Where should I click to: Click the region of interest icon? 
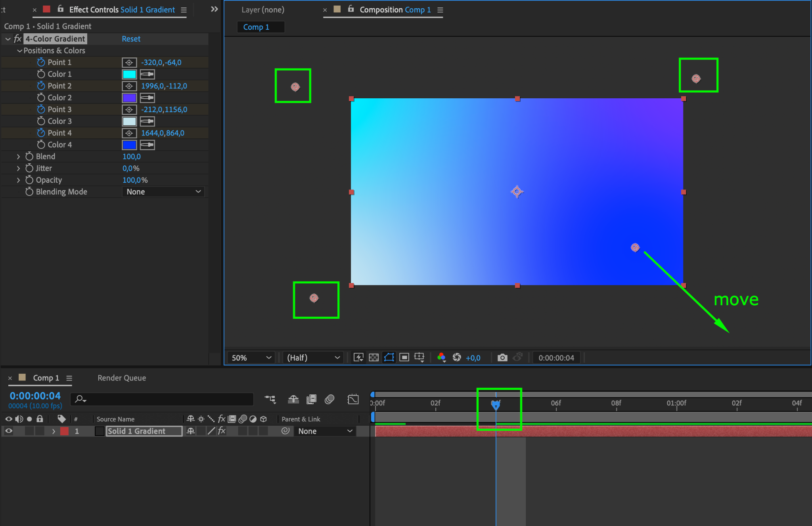tap(404, 358)
